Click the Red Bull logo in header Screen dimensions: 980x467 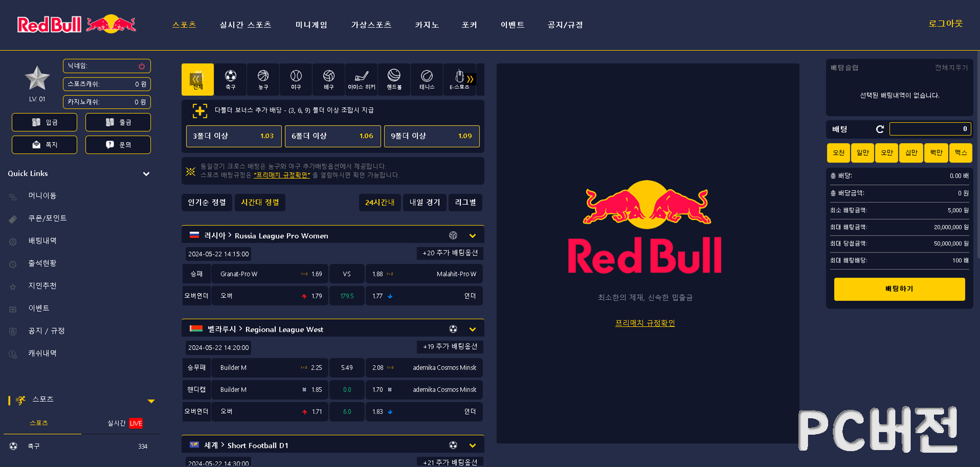tap(77, 24)
